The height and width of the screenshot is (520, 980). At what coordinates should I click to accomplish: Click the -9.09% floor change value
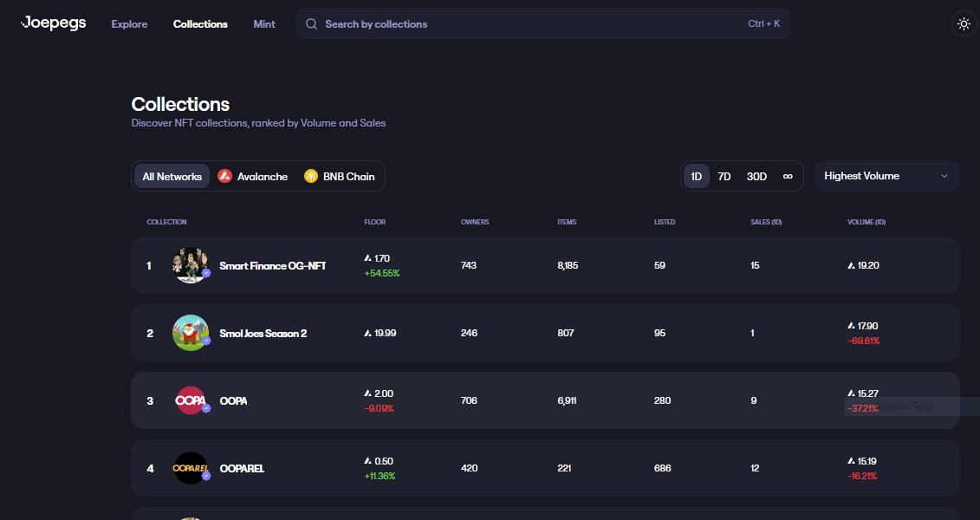[379, 408]
